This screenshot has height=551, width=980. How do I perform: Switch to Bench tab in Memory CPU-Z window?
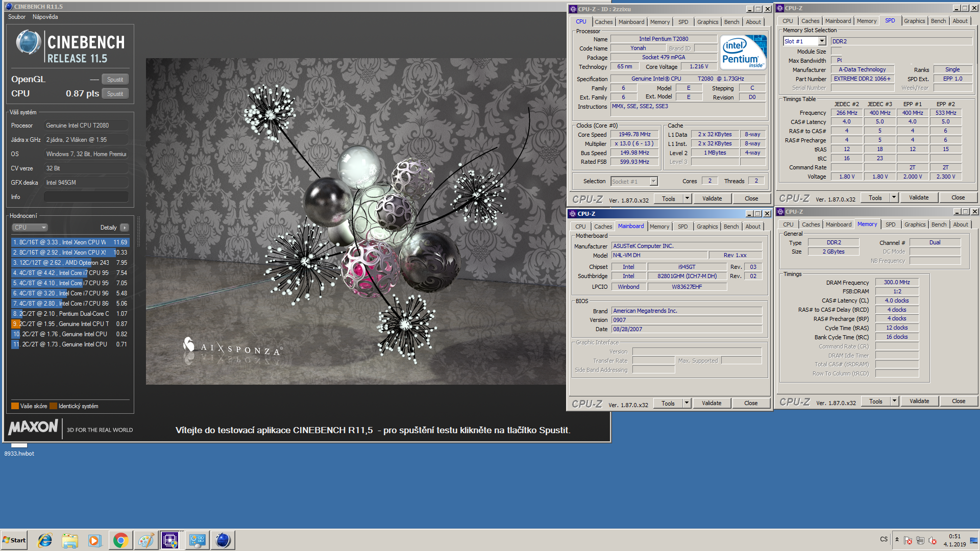(x=939, y=224)
